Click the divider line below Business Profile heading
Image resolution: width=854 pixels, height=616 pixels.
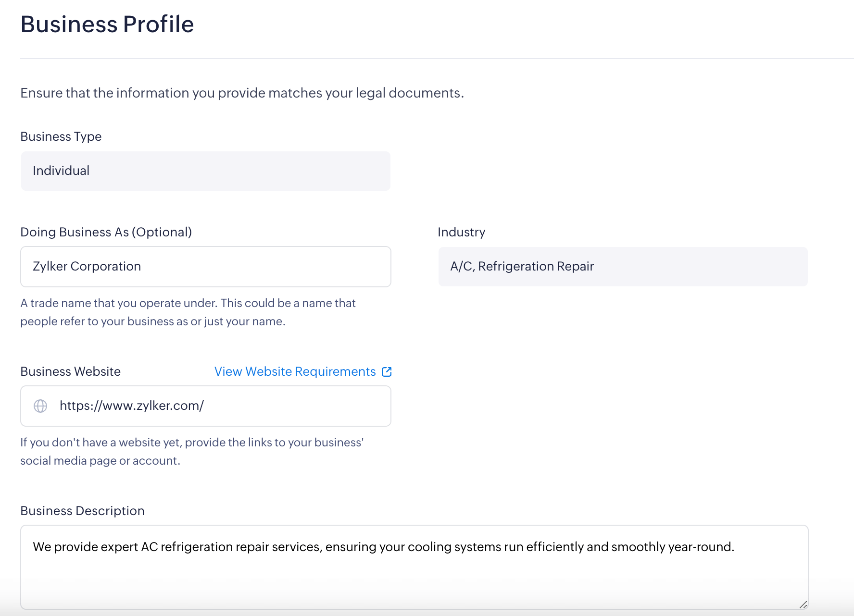433,59
